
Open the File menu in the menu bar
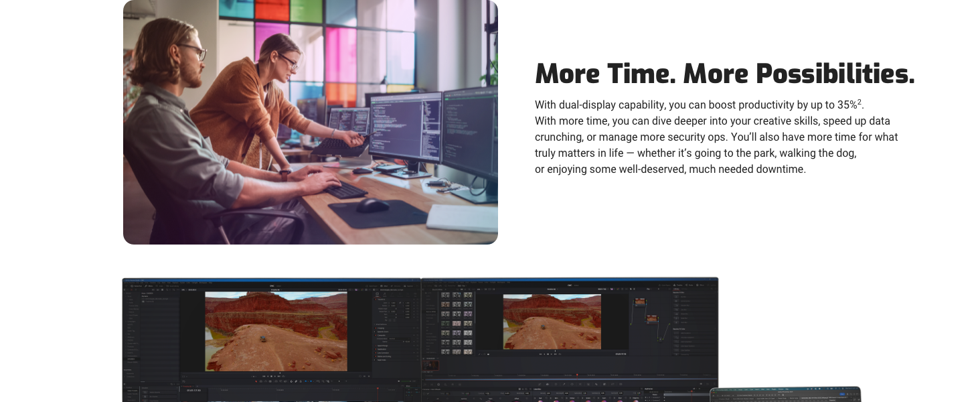pyautogui.click(x=137, y=282)
